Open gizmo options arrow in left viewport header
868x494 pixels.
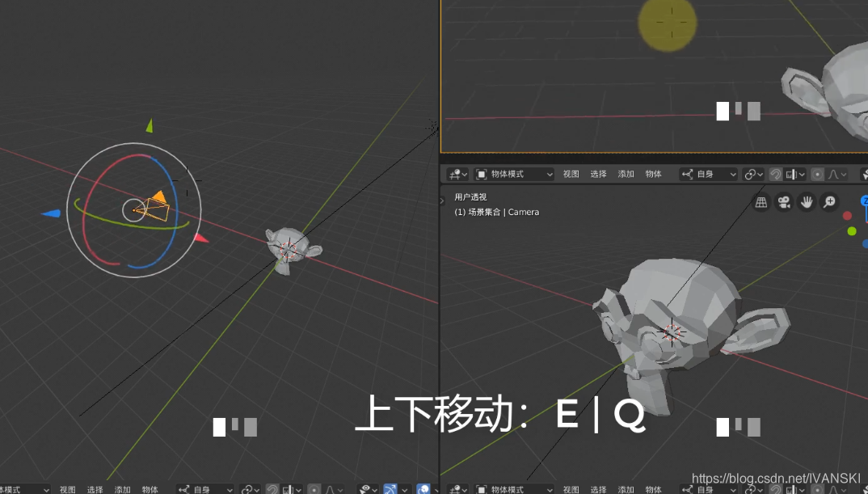(405, 490)
